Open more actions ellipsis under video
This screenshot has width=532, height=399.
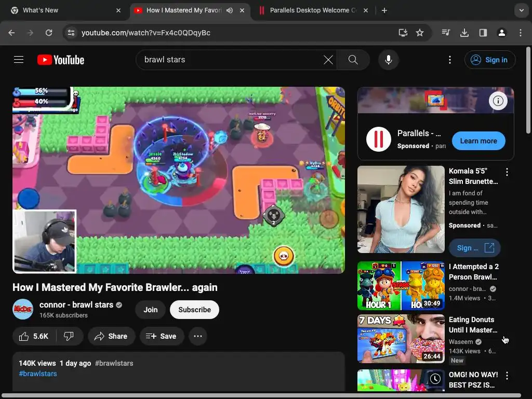pyautogui.click(x=198, y=336)
